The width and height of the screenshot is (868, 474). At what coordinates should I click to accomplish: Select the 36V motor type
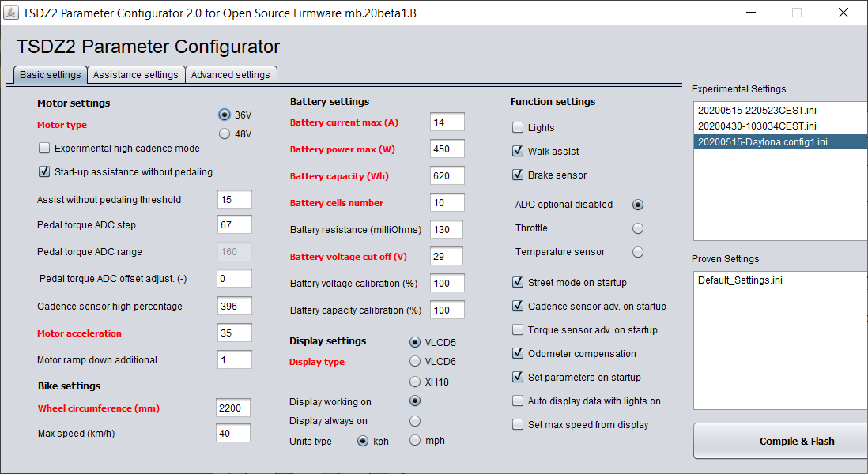[x=225, y=115]
